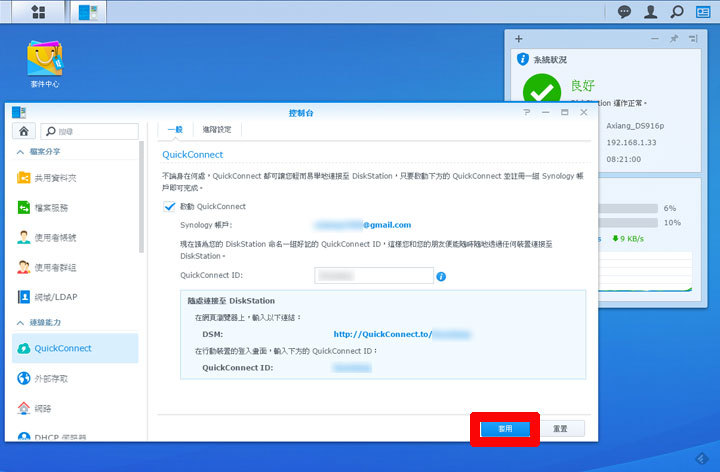Viewport: 720px width, 472px height.
Task: Click the 08:21:00 uptime text
Action: [624, 159]
